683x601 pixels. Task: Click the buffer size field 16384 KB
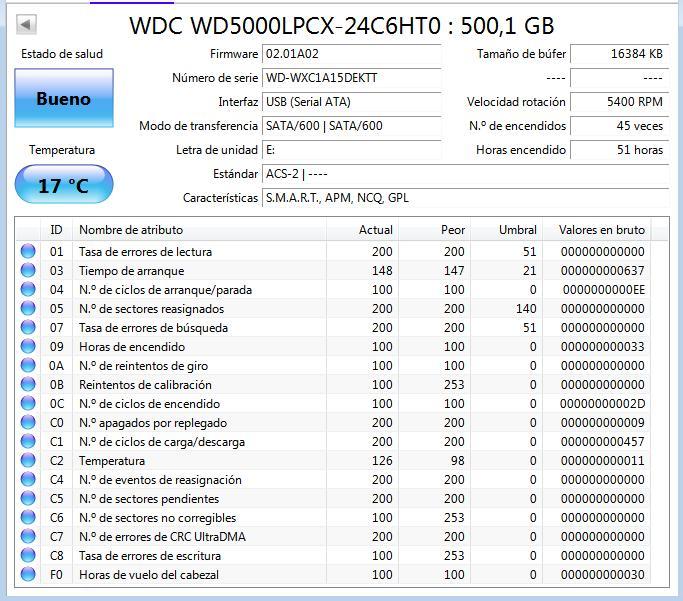tap(619, 54)
